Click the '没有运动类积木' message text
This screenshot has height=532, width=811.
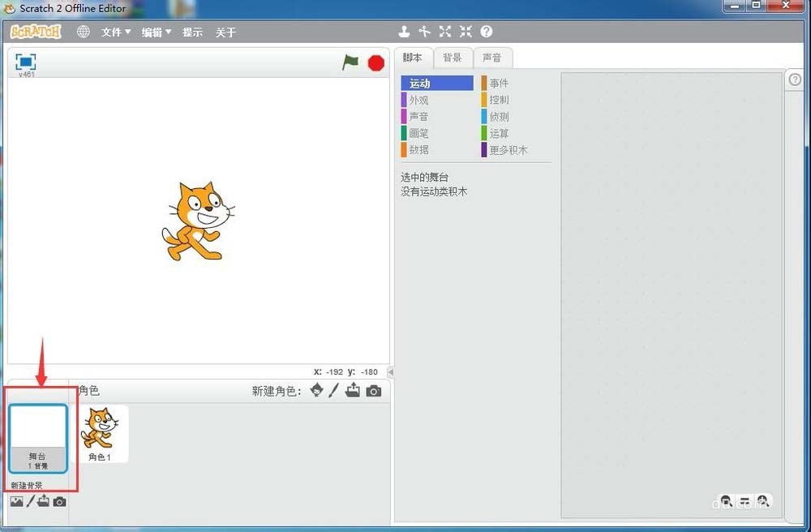pos(434,192)
